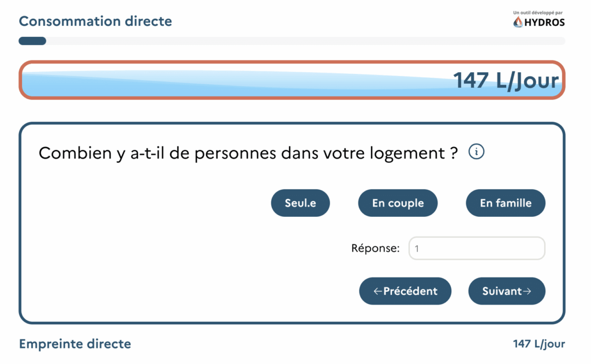Click the info icon beside the question
The image size is (591, 364).
(476, 152)
